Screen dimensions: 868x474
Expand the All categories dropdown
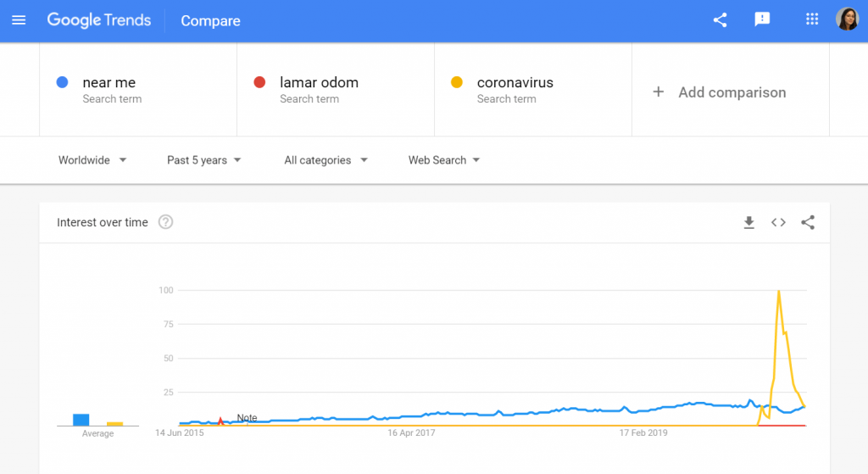pos(325,160)
